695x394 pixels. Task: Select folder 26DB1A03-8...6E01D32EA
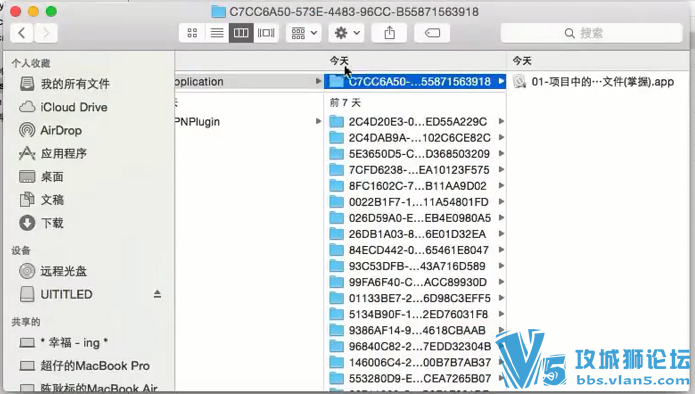tap(415, 234)
